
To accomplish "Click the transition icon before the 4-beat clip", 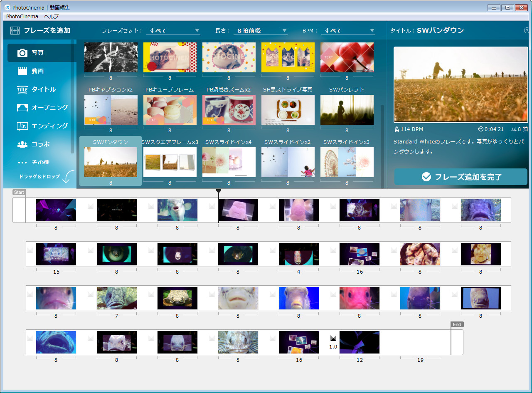I will 273,250.
